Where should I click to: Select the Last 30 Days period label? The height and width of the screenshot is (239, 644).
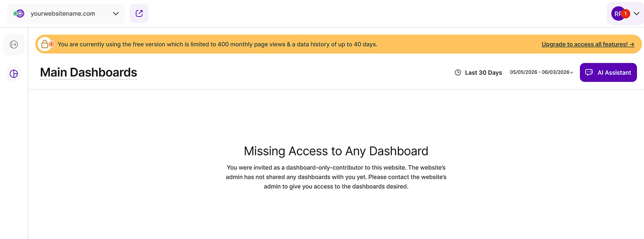(x=483, y=72)
